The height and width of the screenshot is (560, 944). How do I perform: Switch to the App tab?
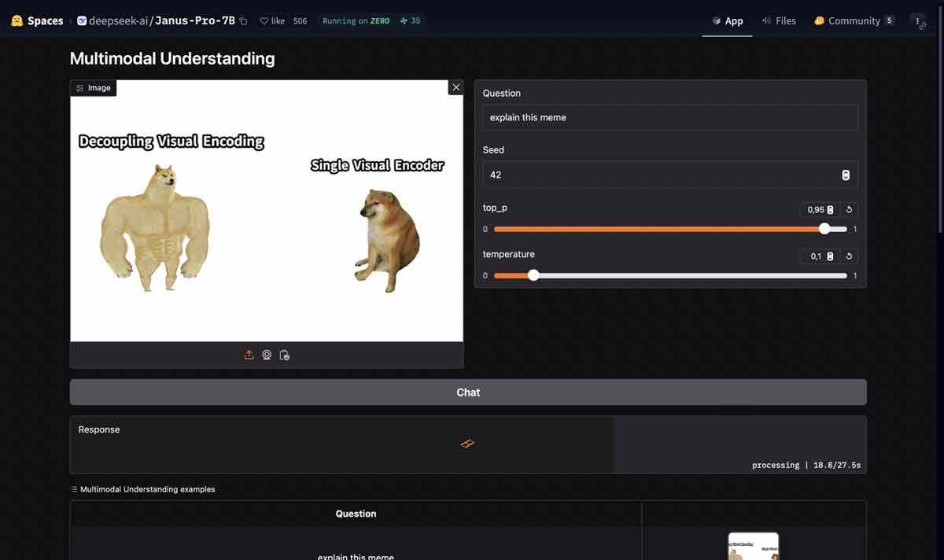(727, 21)
